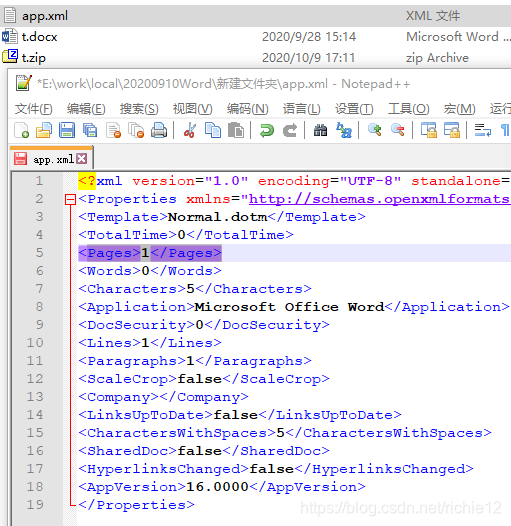This screenshot has width=511, height=526.
Task: Open the 工具(O) menu
Action: coord(408,109)
